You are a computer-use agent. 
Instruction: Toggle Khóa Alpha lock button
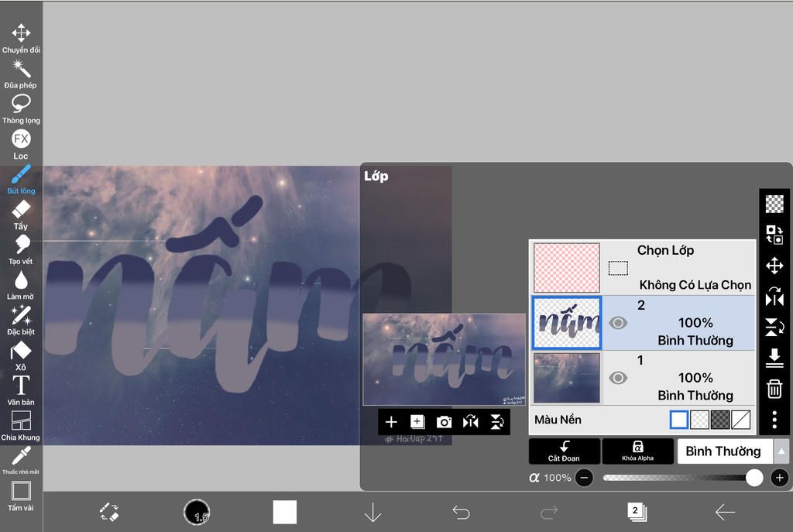coord(638,451)
